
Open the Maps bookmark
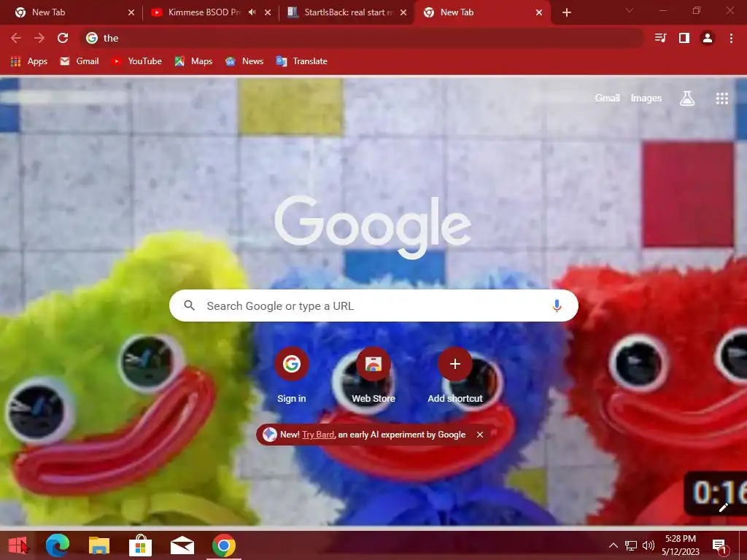click(193, 61)
